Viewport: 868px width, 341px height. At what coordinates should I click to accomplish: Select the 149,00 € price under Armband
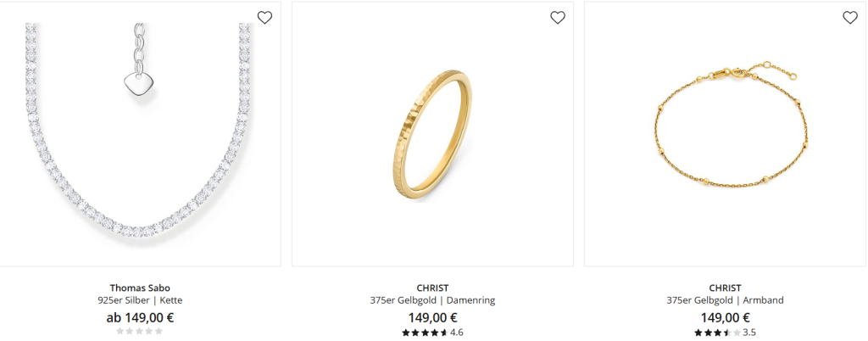point(726,318)
